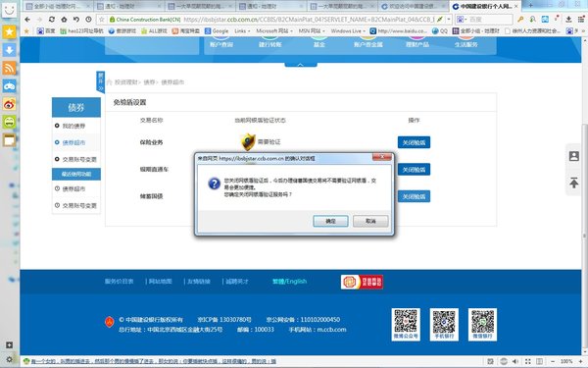This screenshot has width=588, height=368.
Task: Switch language via 繁體/English link
Action: click(289, 282)
